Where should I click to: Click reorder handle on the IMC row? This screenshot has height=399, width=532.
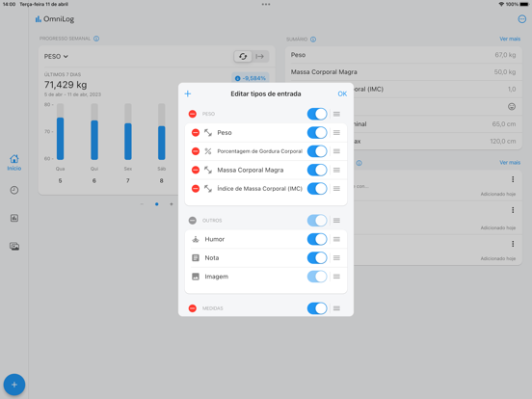point(336,188)
